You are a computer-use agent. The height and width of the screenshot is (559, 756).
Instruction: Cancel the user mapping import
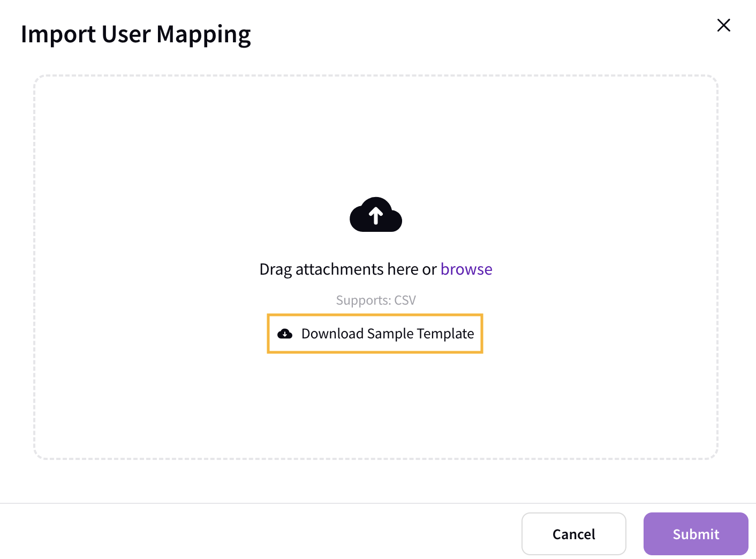tap(574, 534)
